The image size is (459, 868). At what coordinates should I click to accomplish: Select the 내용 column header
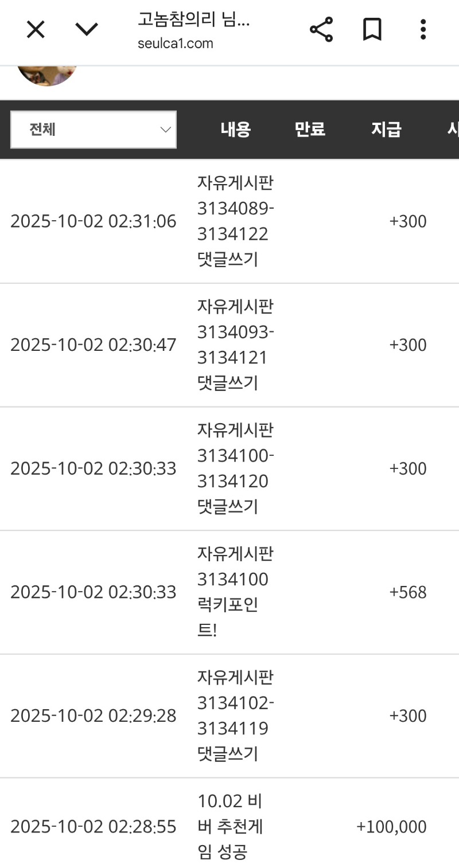[235, 130]
